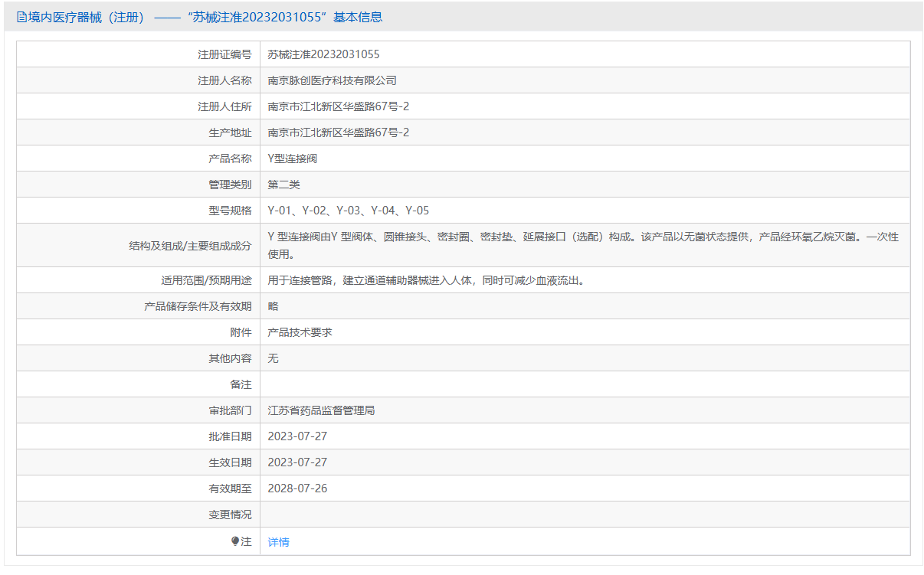
Task: Click the label 注册人名称
Action: pyautogui.click(x=224, y=80)
